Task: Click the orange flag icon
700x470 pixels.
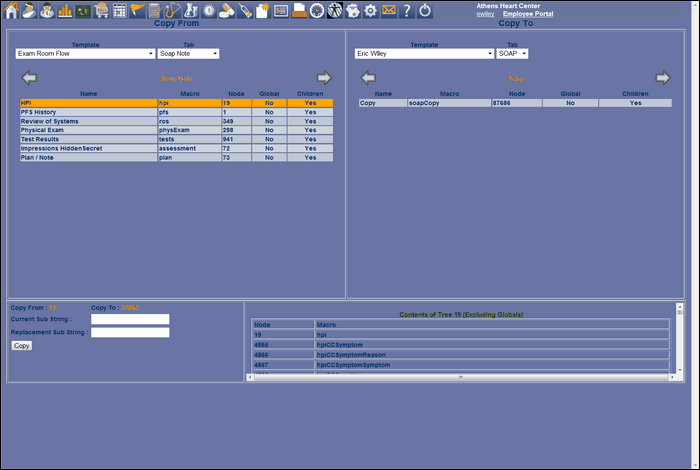Action: pyautogui.click(x=137, y=10)
